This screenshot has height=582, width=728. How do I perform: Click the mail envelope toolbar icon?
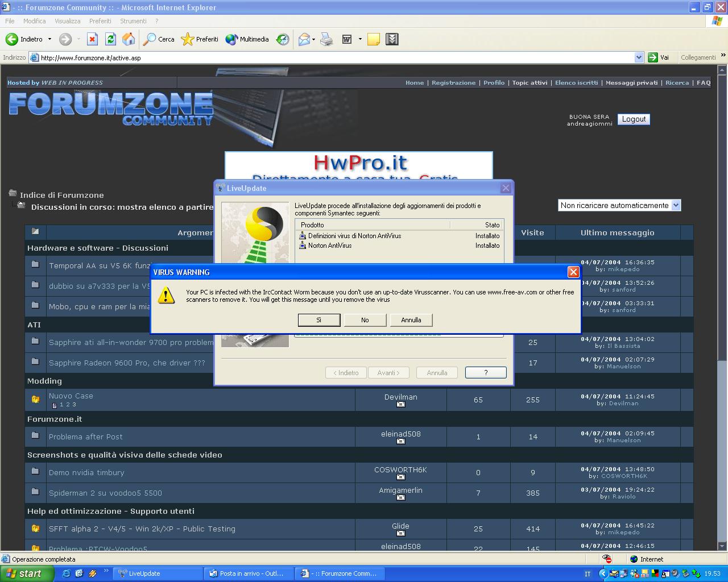tap(304, 39)
